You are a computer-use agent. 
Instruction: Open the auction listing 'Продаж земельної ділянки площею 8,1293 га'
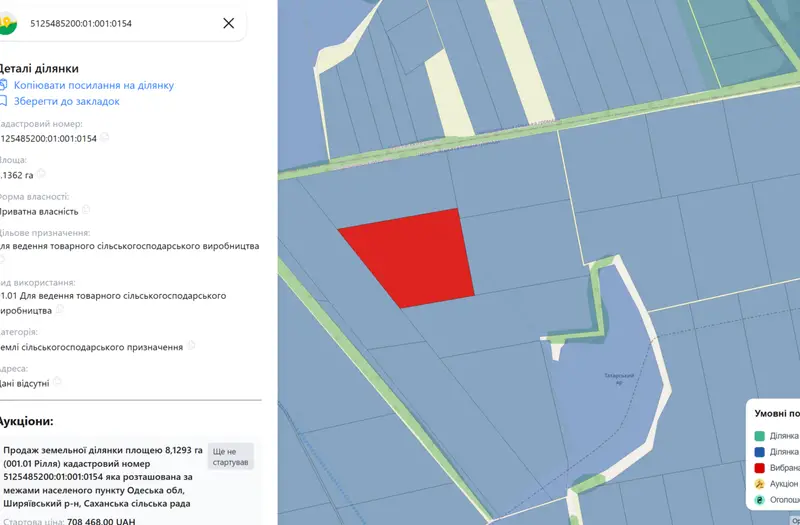(x=103, y=477)
